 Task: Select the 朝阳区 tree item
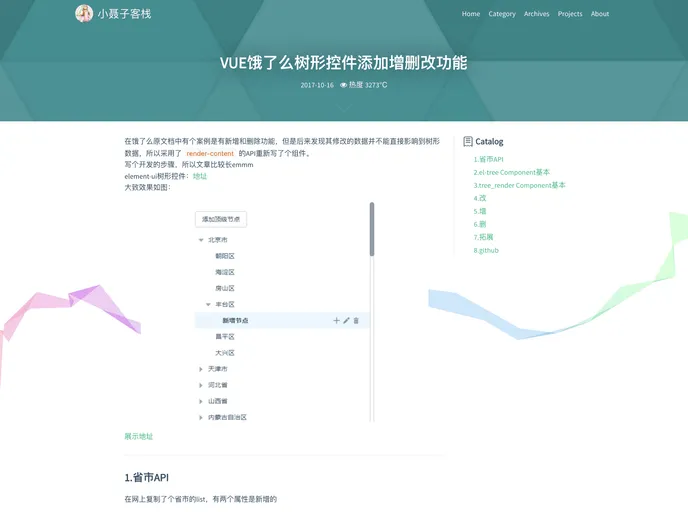point(225,256)
